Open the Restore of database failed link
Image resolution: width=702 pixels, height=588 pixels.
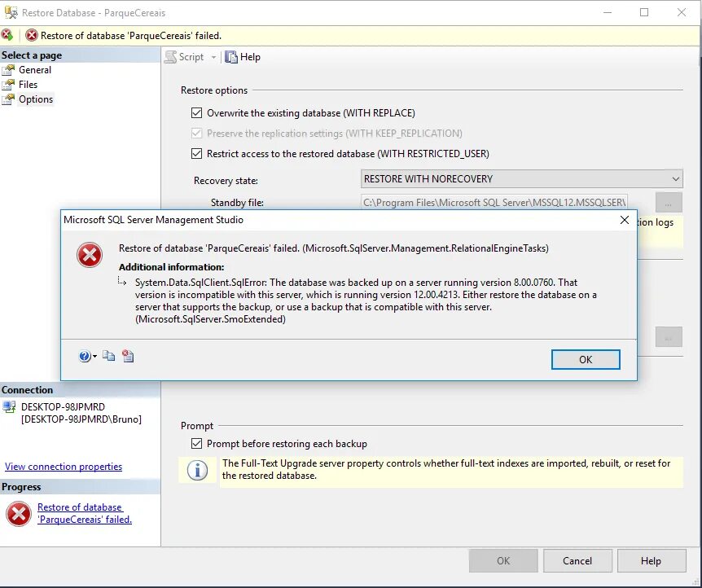click(x=85, y=513)
